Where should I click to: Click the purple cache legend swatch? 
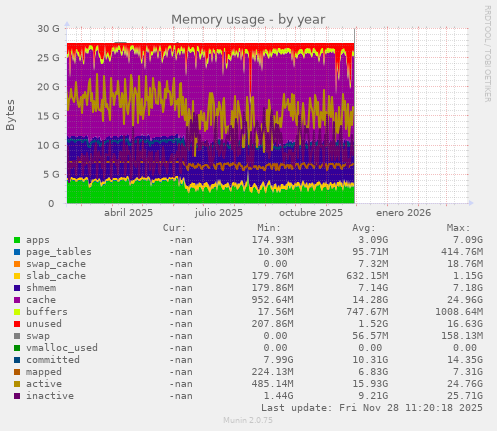17,300
